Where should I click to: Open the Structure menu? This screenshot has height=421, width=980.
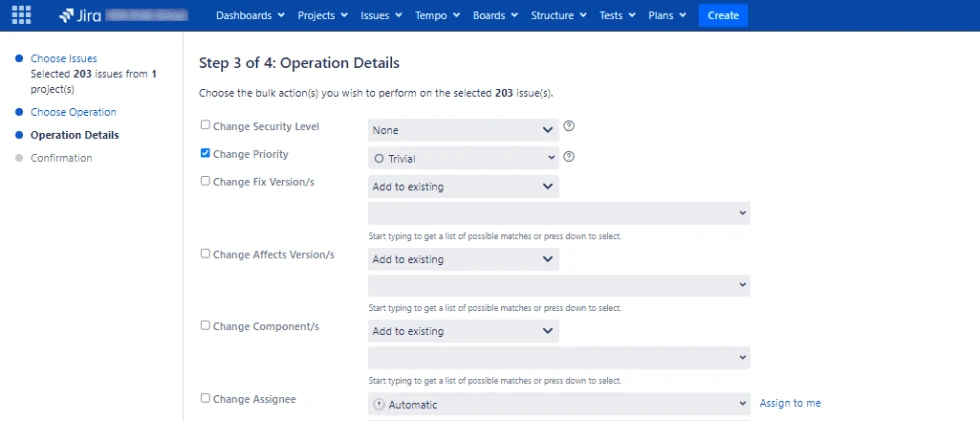click(x=559, y=15)
